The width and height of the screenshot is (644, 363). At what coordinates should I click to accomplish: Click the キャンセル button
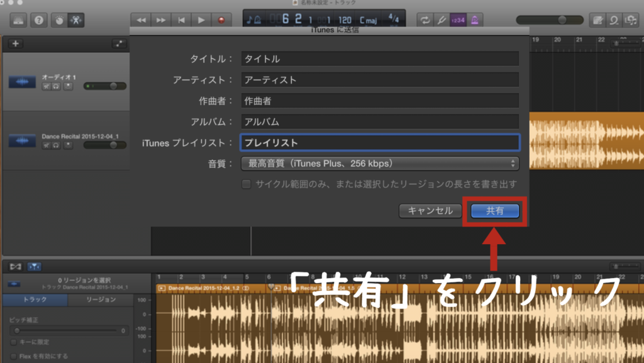coord(430,211)
